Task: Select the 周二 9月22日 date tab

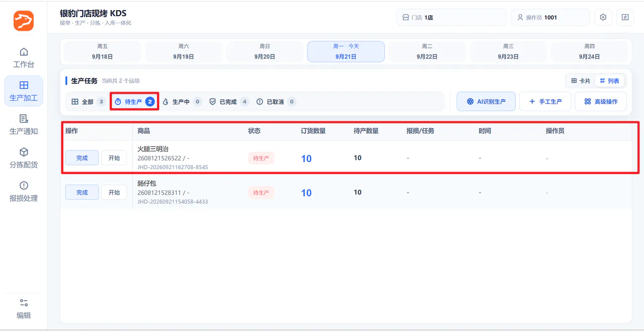Action: click(427, 51)
